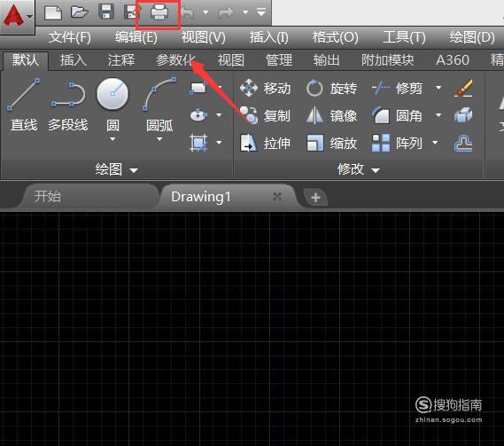Open the 阵列 array dropdown arrow
This screenshot has height=446, width=504.
[435, 143]
